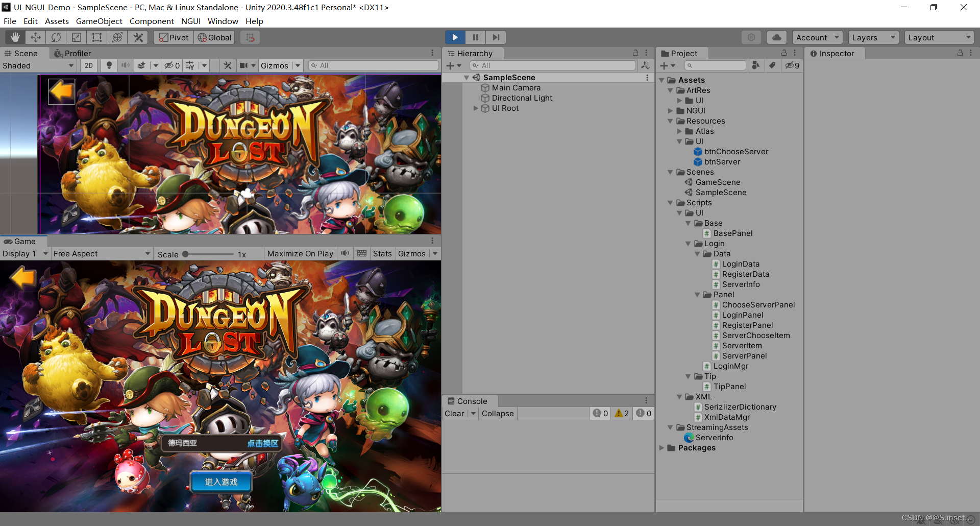Open Shaded draw mode dropdown
Viewport: 980px width, 526px height.
[x=38, y=65]
